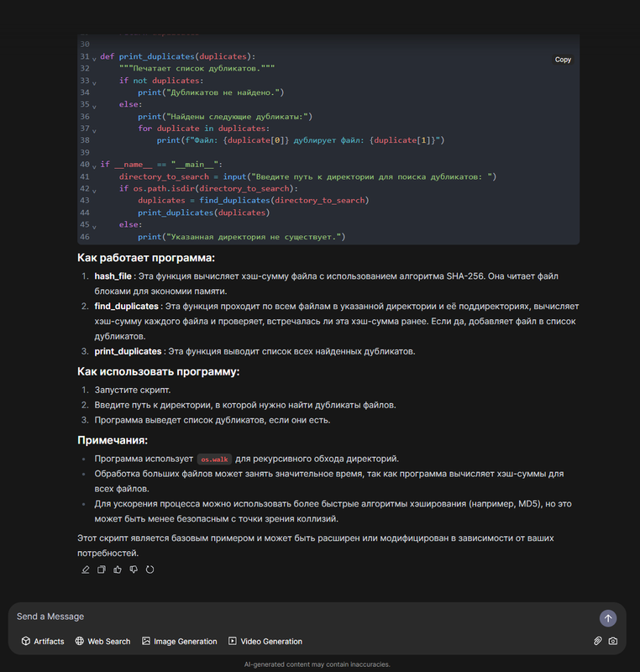Click the edit message pencil icon

click(x=85, y=570)
